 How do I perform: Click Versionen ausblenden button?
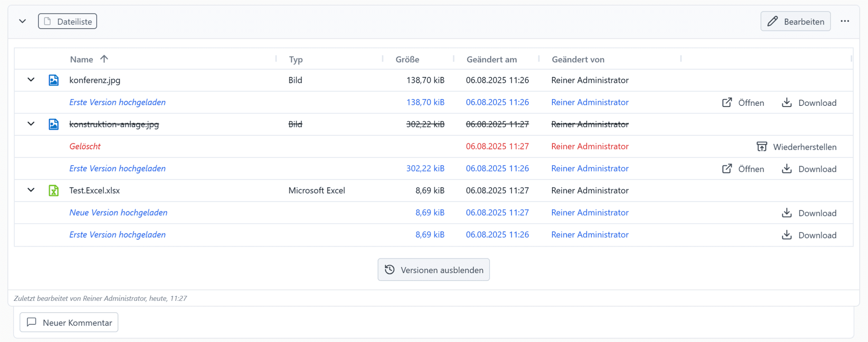tap(434, 270)
